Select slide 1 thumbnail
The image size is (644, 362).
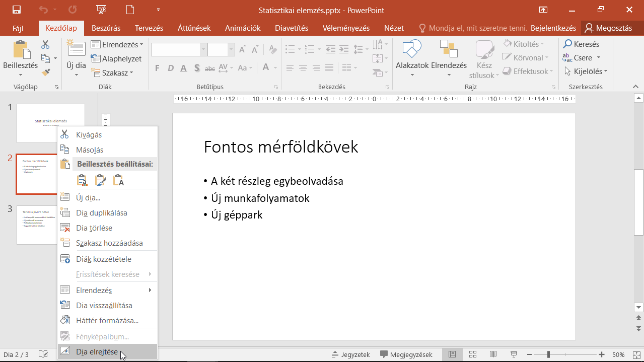[x=51, y=123]
